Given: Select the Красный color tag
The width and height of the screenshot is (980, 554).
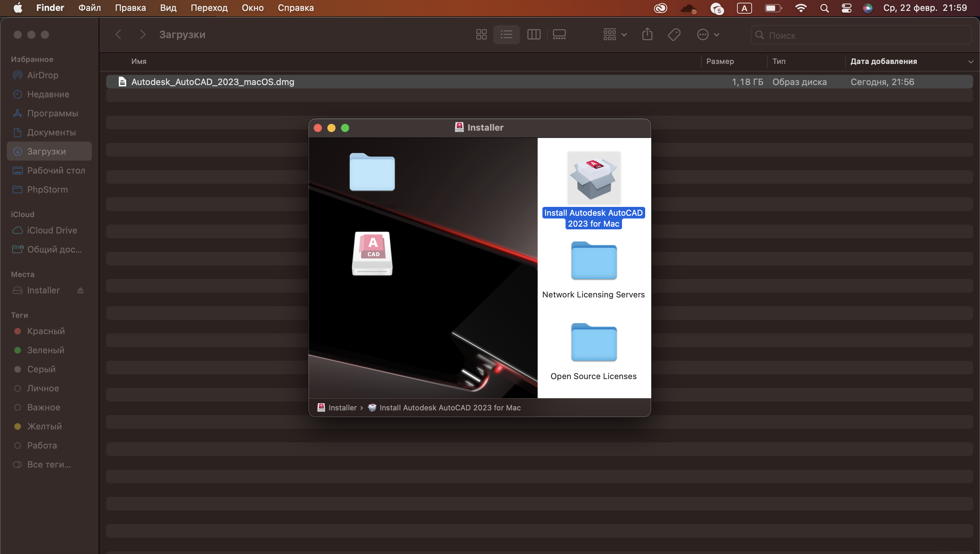Looking at the screenshot, I should coord(46,331).
